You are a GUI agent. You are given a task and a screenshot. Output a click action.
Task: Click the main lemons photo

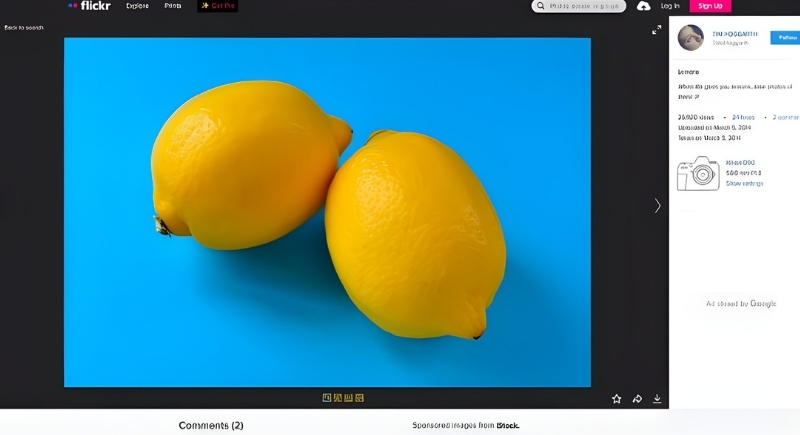[327, 212]
